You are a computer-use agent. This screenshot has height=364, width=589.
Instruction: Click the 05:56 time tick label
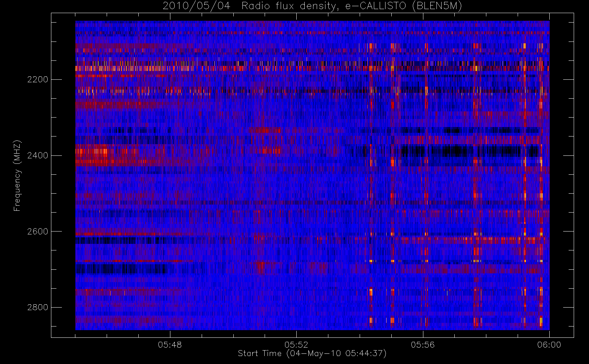point(423,344)
